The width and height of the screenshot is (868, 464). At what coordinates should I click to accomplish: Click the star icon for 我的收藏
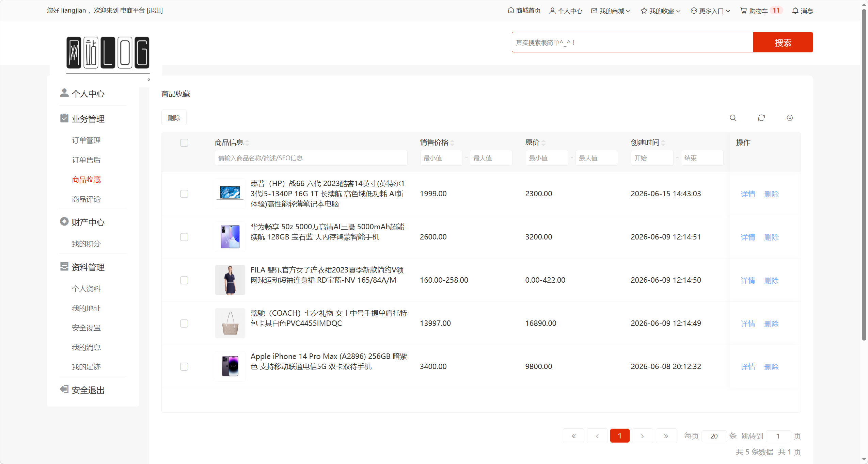(644, 11)
